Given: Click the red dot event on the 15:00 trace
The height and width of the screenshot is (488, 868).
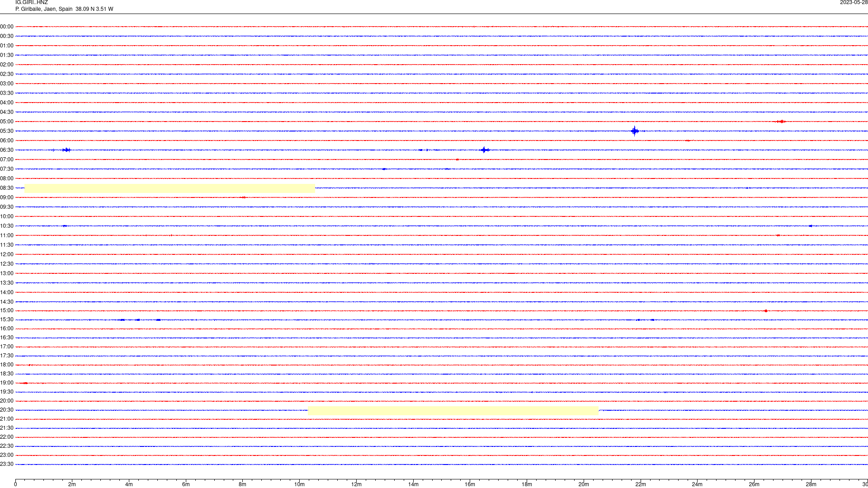Looking at the screenshot, I should click(766, 311).
